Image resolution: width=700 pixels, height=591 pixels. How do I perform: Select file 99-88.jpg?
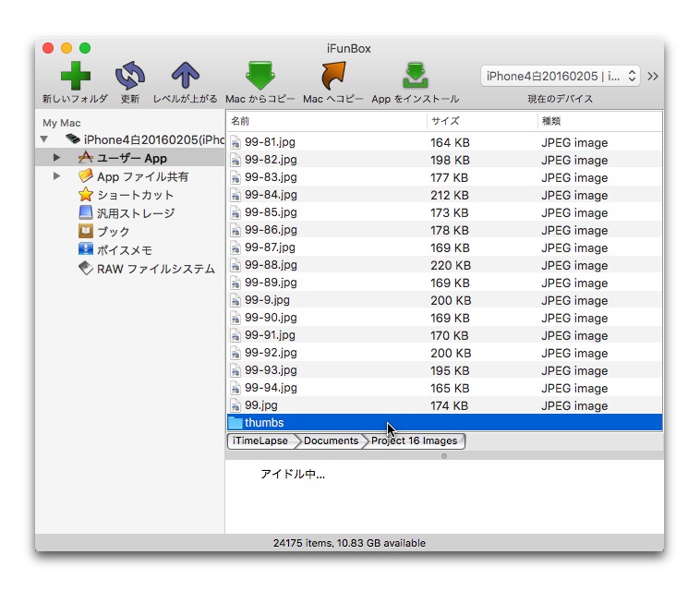444,265
